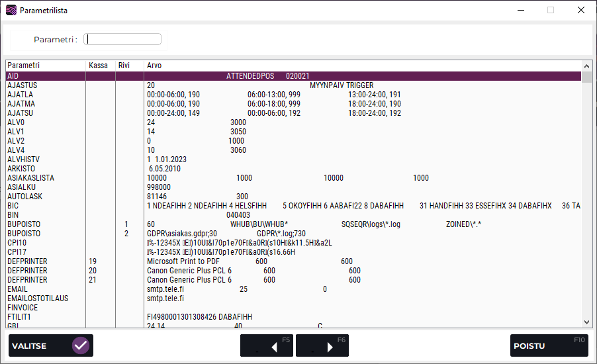597x364 pixels.
Task: Click the Parametri search input field
Action: [x=123, y=39]
